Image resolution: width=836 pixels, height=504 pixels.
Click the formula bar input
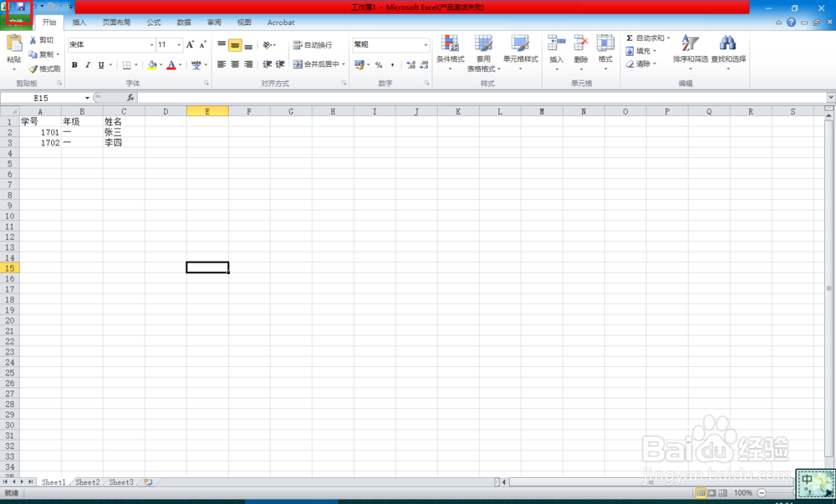click(482, 98)
